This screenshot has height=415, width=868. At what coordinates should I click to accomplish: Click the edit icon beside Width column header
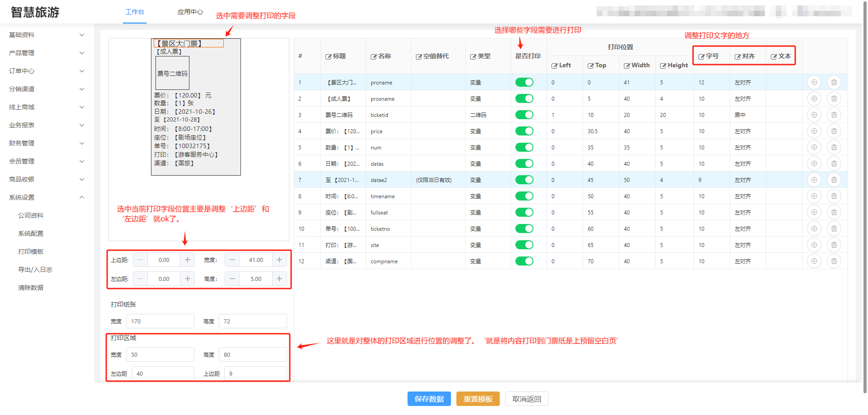click(x=627, y=65)
